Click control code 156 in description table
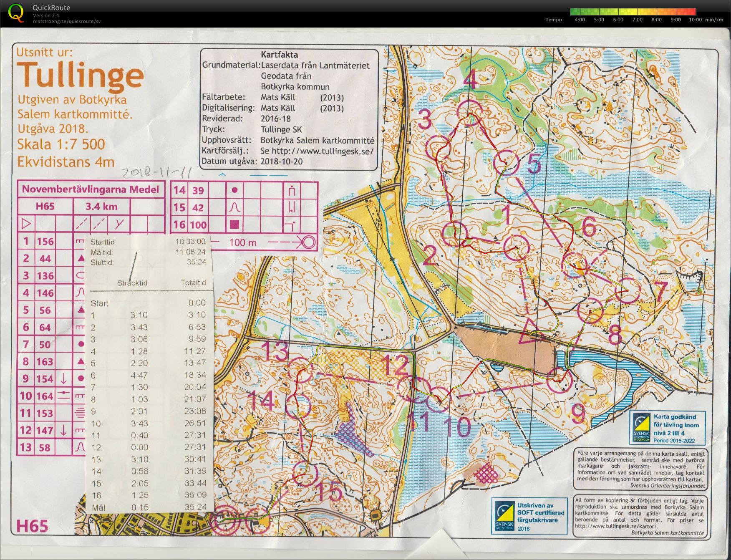 (x=45, y=242)
